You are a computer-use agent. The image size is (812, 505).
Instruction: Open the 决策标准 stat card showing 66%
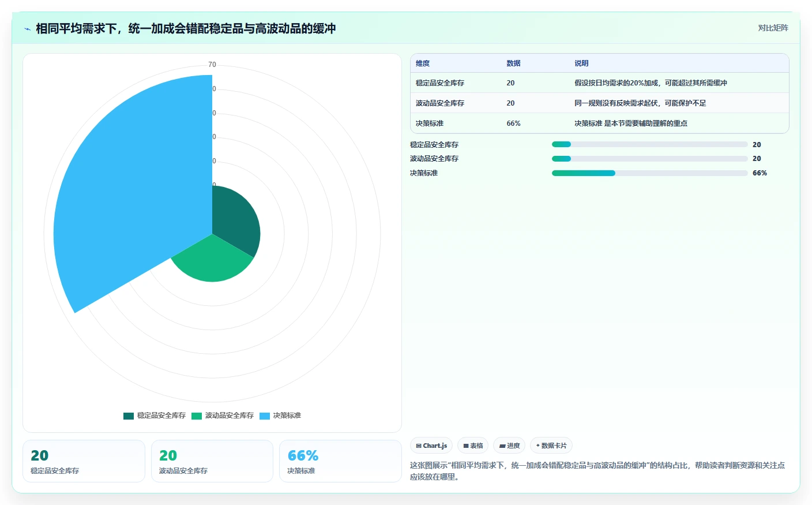coord(340,461)
